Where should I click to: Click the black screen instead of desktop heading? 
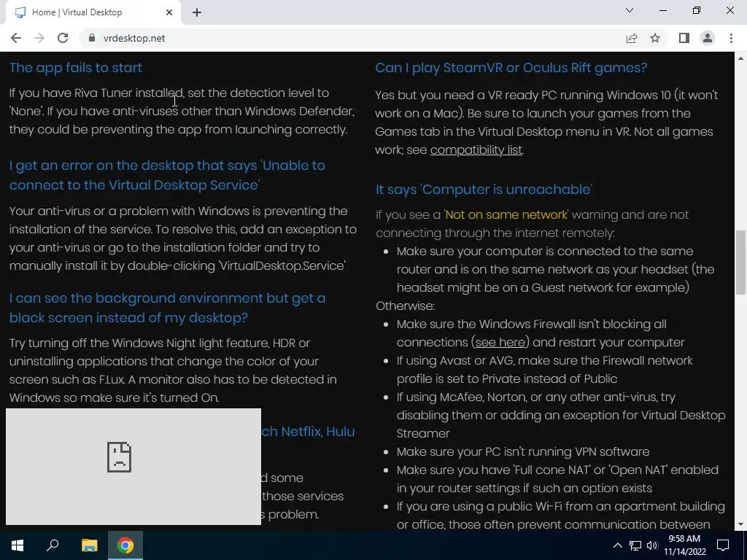(x=167, y=308)
